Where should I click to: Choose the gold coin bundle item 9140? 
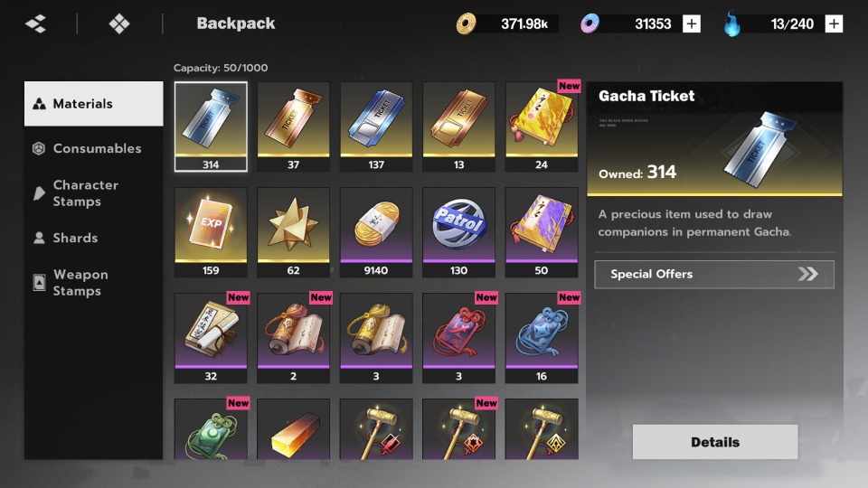[376, 232]
